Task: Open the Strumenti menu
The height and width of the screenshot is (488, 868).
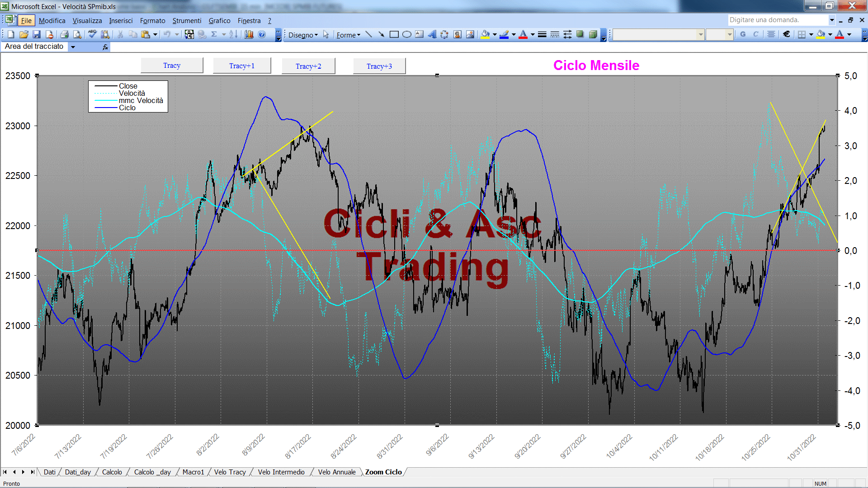Action: tap(187, 20)
